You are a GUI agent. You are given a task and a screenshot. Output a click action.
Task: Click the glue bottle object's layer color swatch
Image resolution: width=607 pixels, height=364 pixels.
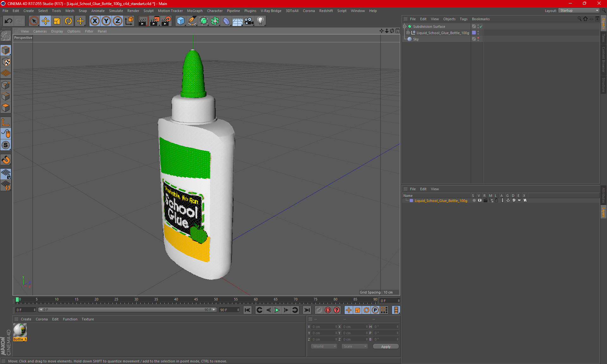pos(474,33)
